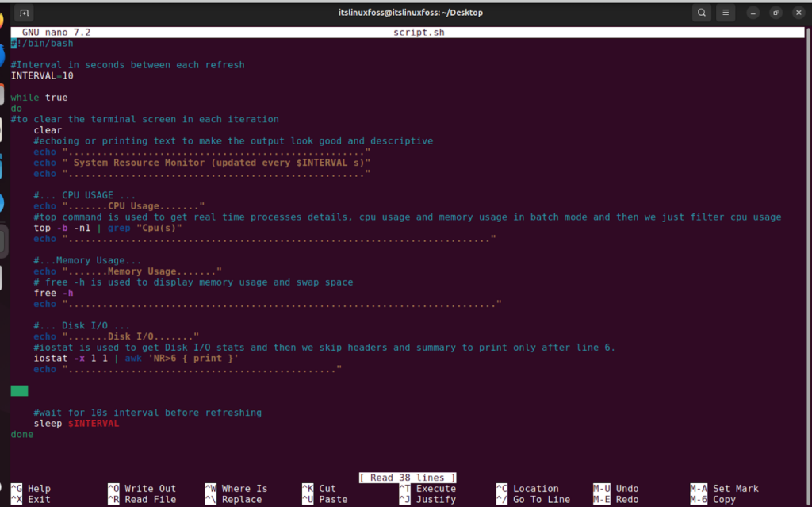This screenshot has width=812, height=507.
Task: Click the M-6 Copy shortcut
Action: tap(713, 499)
